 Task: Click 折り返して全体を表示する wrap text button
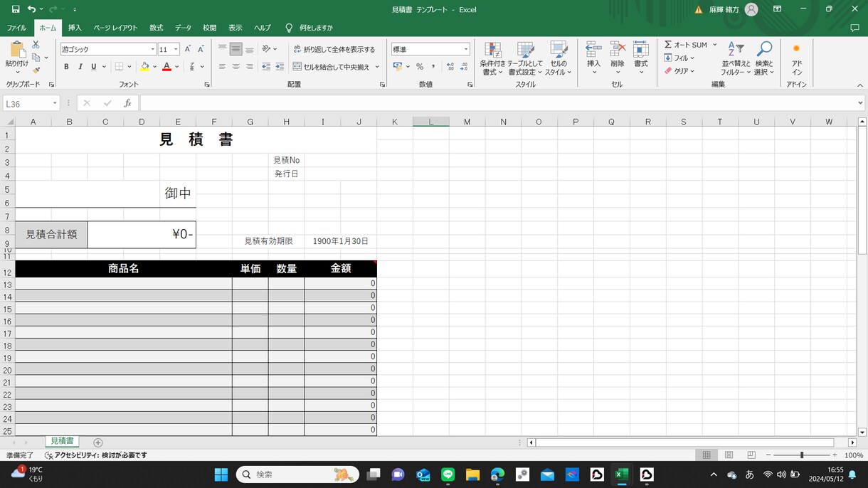coord(334,50)
